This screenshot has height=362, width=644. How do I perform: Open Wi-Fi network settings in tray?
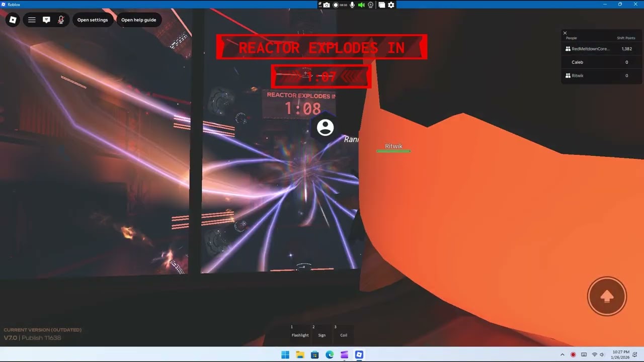[x=595, y=354]
